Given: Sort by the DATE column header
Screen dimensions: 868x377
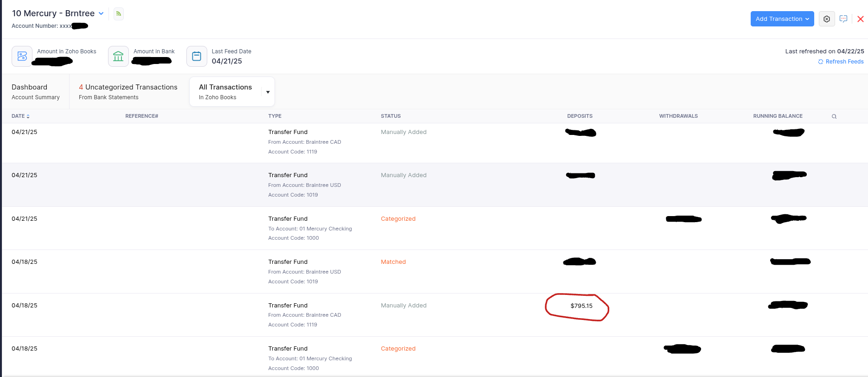Looking at the screenshot, I should pyautogui.click(x=20, y=116).
